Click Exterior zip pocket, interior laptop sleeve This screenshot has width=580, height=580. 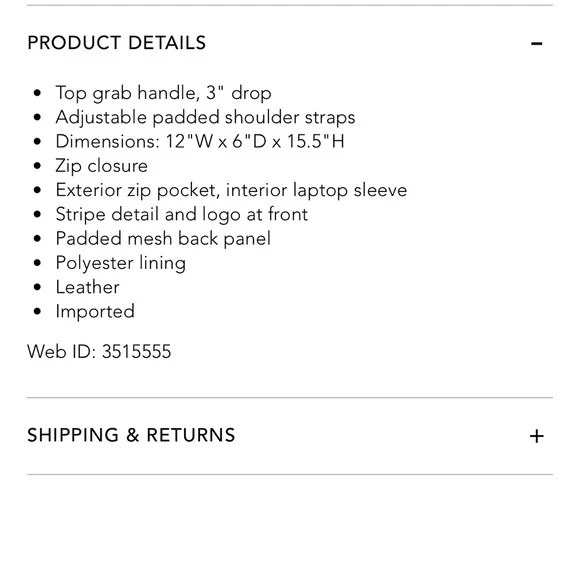click(x=231, y=190)
